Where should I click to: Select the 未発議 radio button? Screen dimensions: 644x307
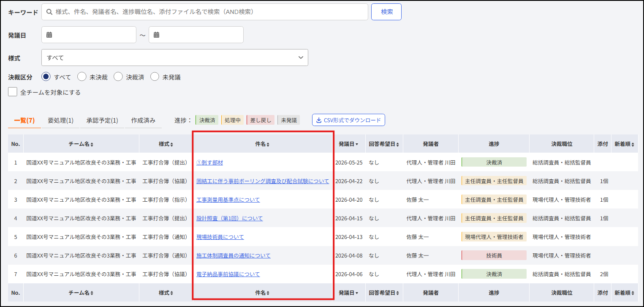tap(155, 77)
